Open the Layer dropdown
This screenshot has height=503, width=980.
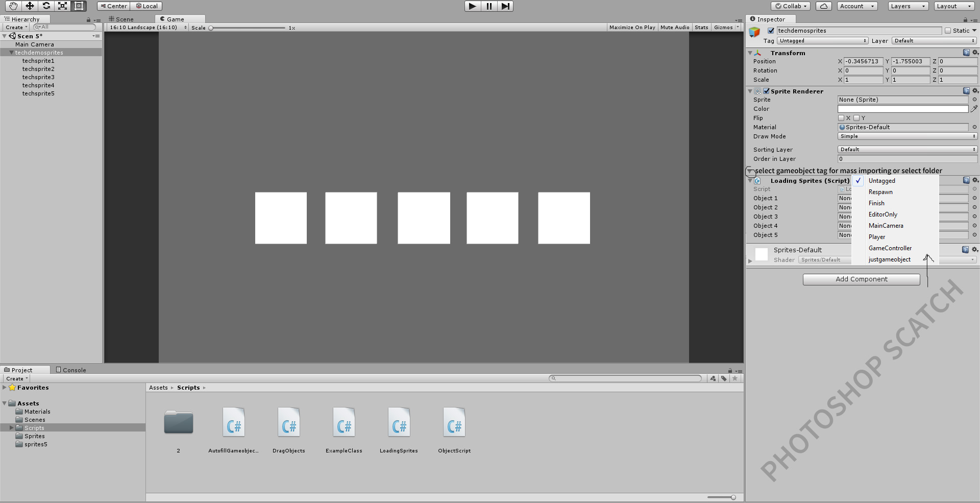point(934,41)
